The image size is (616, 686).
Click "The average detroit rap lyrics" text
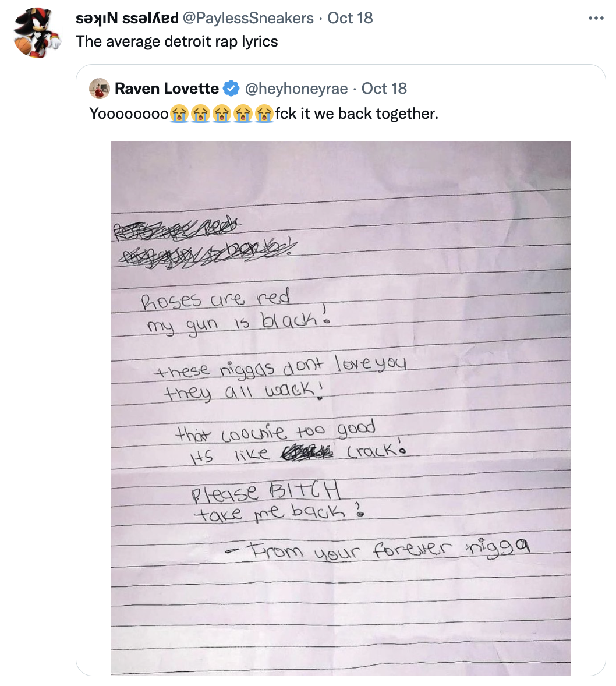pos(177,41)
